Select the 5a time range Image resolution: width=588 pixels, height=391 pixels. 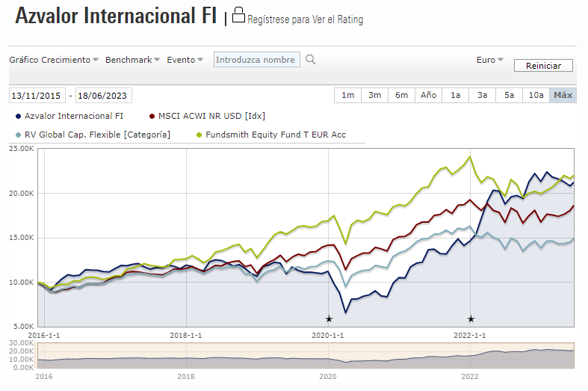[510, 95]
